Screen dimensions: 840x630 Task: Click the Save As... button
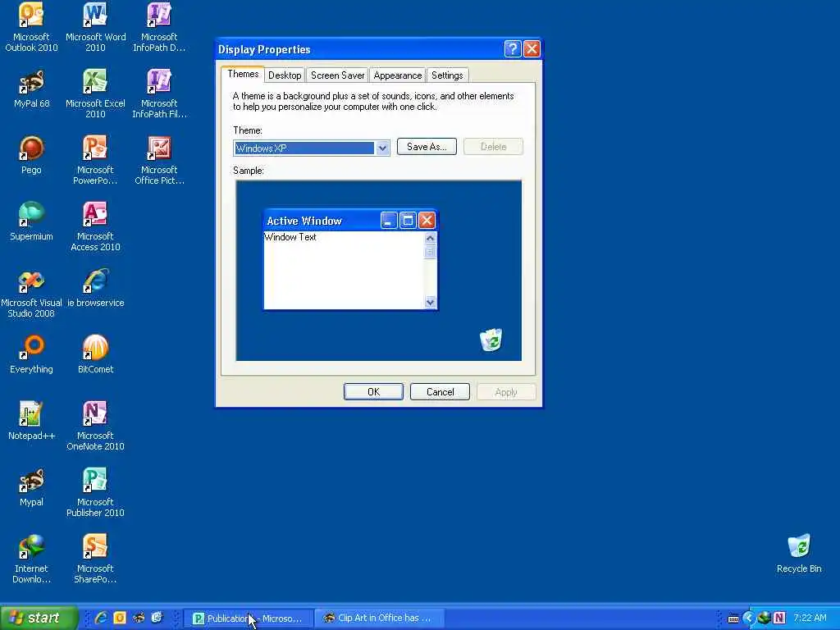coord(427,147)
